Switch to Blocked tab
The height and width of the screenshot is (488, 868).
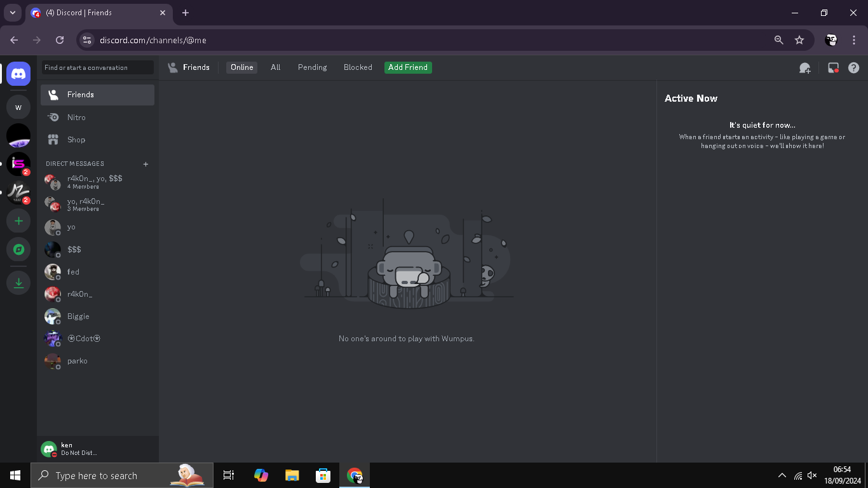tap(358, 67)
